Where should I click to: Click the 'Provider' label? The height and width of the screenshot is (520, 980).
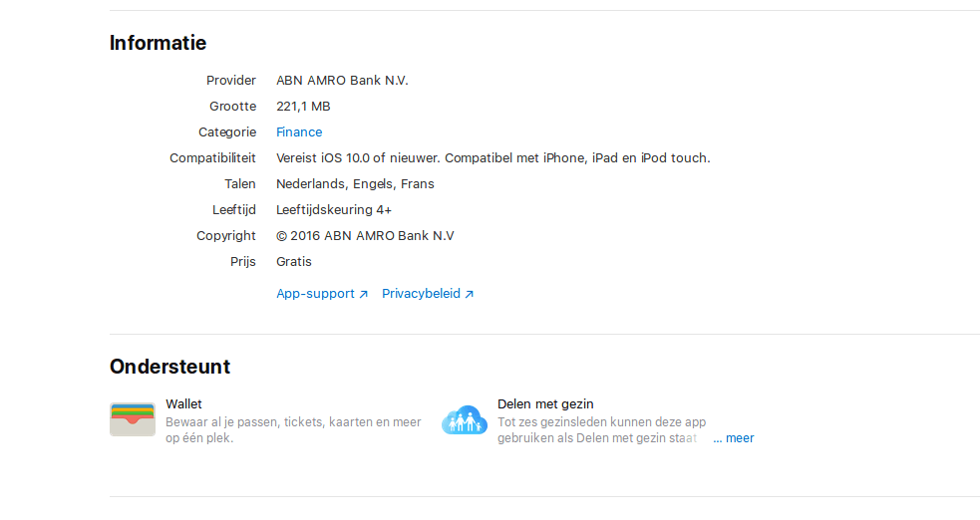point(231,81)
